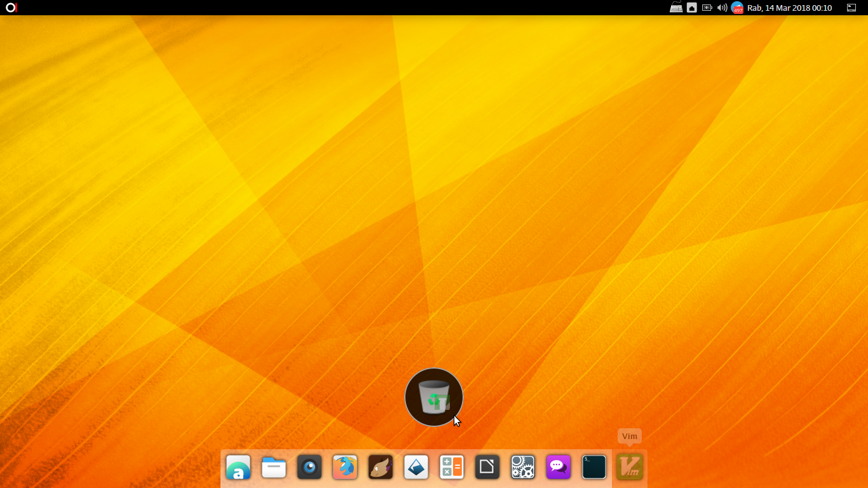The image size is (868, 488).
Task: Launch the calculator from the dock
Action: (x=452, y=468)
